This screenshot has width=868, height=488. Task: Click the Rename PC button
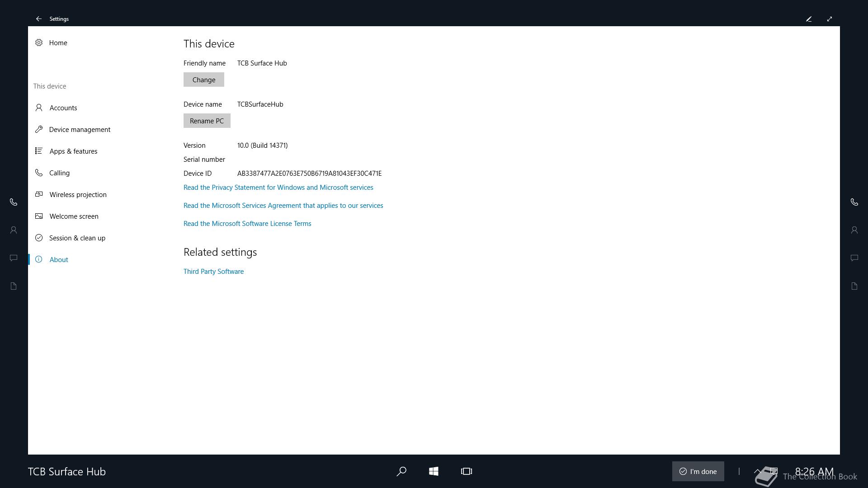click(x=207, y=121)
